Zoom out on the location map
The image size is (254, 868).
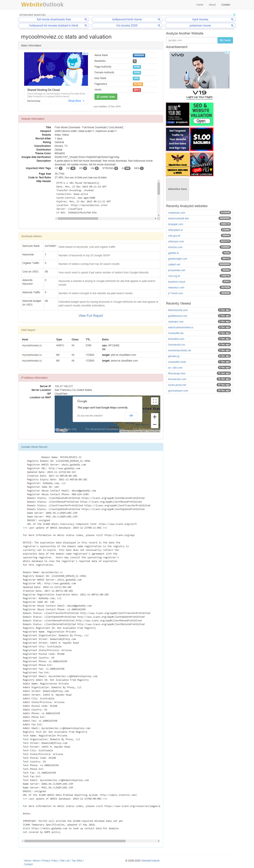tap(155, 425)
